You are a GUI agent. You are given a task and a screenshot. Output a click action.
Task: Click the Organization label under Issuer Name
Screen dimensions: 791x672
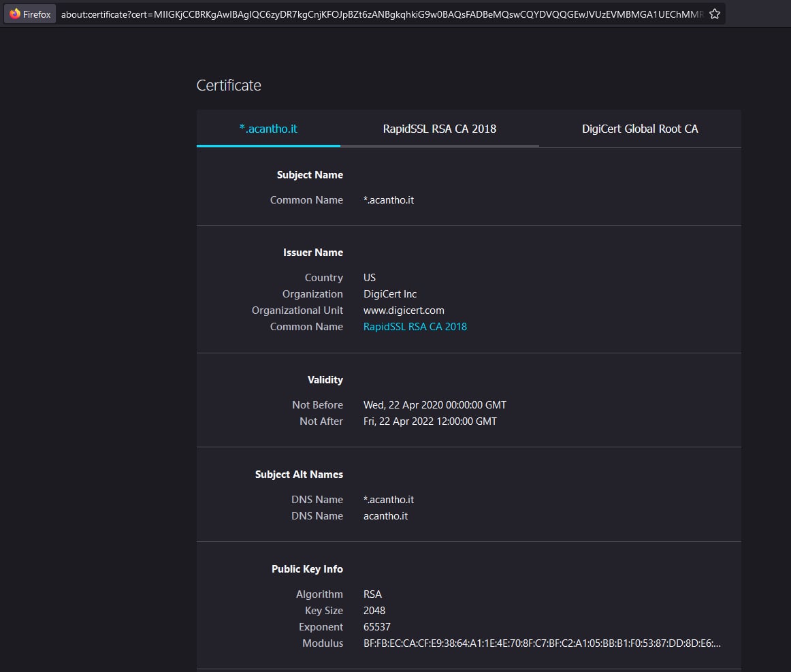[x=312, y=294]
